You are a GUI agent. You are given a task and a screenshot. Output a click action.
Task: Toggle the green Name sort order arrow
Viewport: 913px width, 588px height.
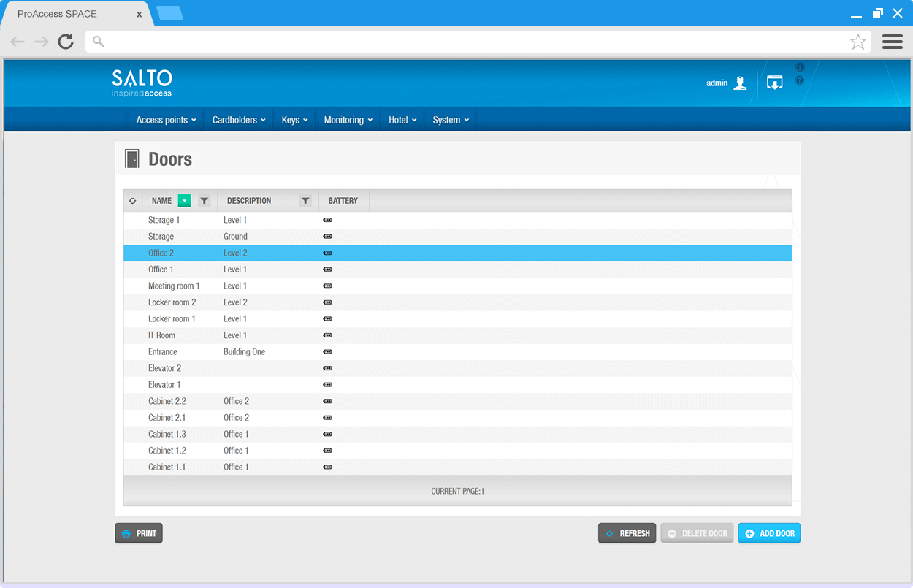(x=184, y=201)
